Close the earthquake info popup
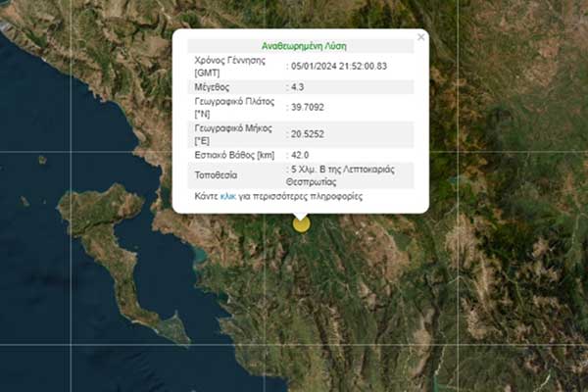The image size is (588, 392). [421, 37]
